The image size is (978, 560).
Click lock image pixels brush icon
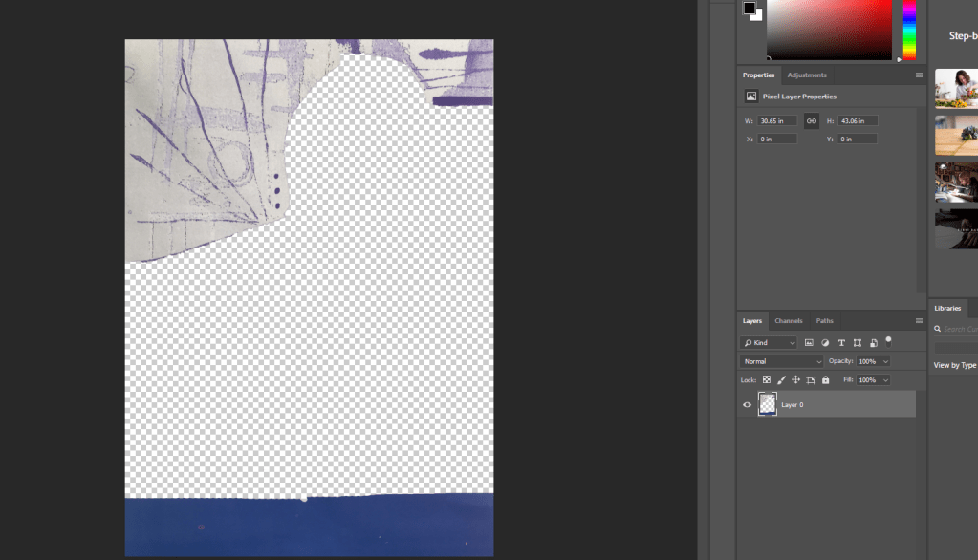click(781, 379)
